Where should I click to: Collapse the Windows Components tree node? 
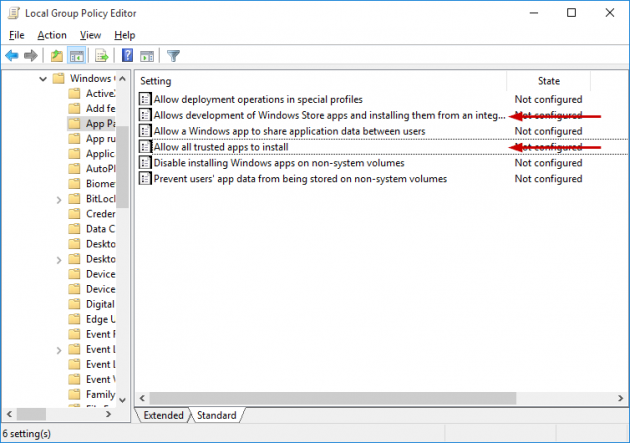(x=43, y=79)
